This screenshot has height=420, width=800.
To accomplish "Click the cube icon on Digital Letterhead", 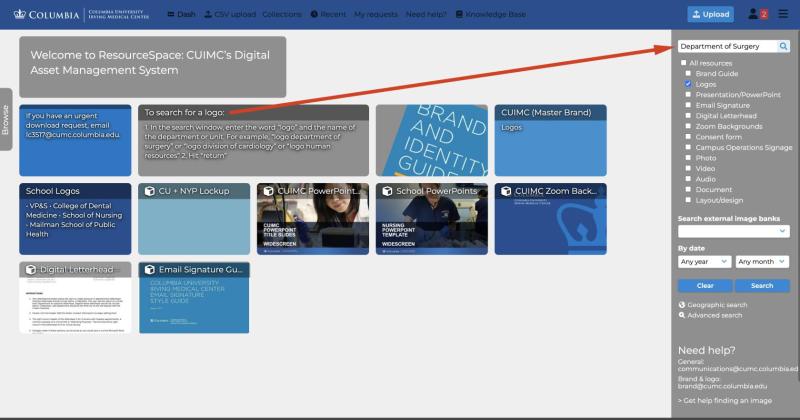I will (31, 269).
